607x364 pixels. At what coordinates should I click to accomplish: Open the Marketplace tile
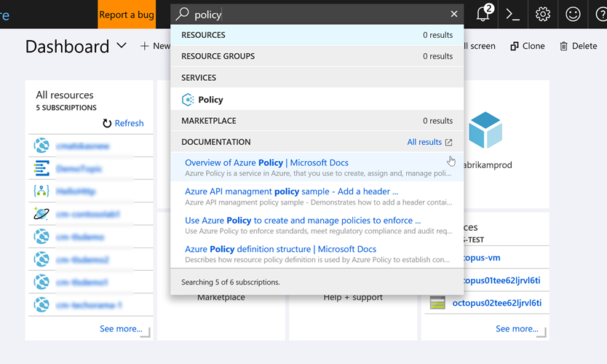[x=221, y=298]
